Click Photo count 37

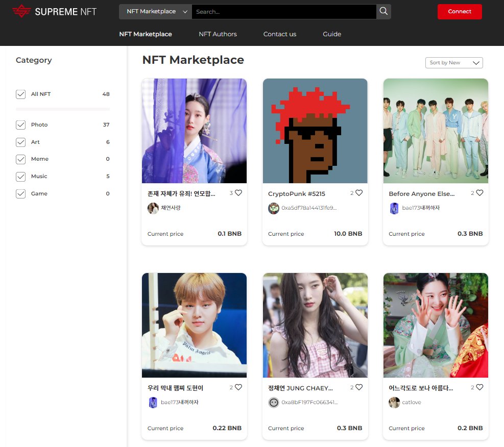tap(106, 125)
